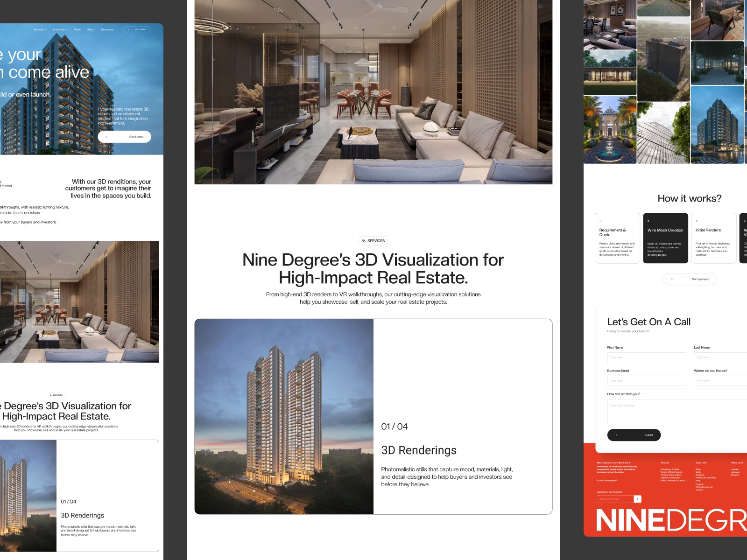This screenshot has height=560, width=747.
Task: Open the About page from the navbar
Action: (x=90, y=29)
